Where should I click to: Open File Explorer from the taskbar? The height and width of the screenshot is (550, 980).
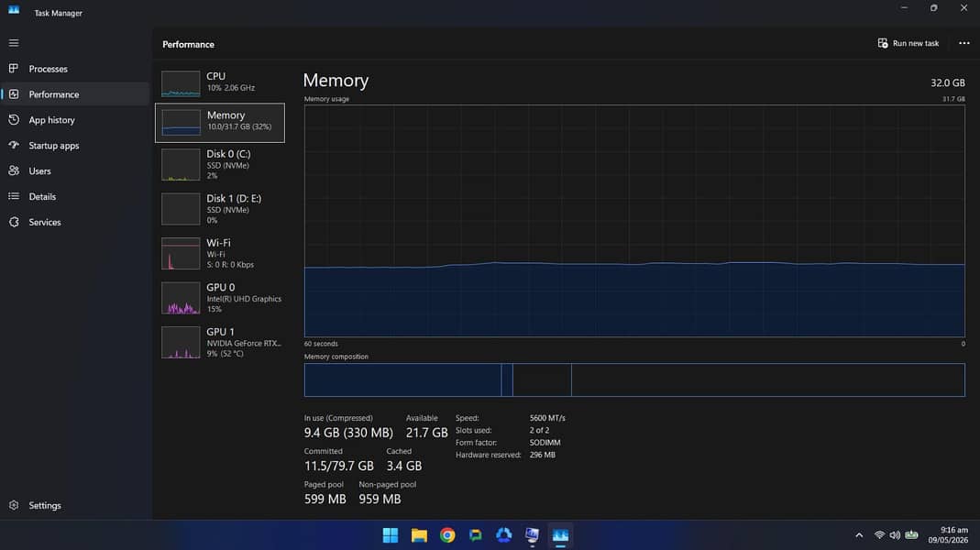tap(419, 535)
